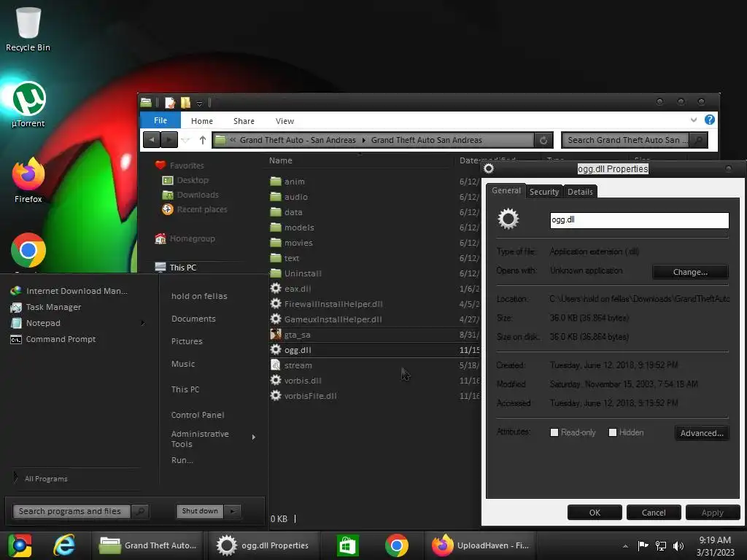Open the Shut down options arrow
747x560 pixels.
pos(233,511)
